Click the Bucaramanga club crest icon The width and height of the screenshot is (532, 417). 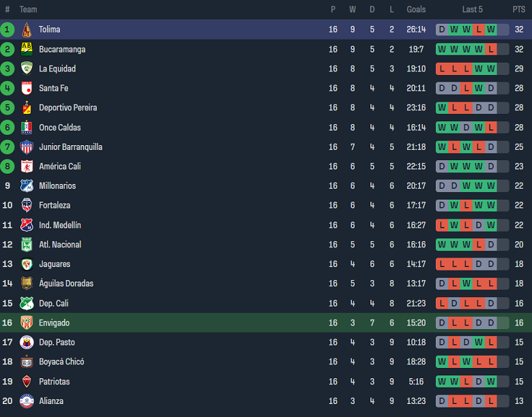point(27,49)
